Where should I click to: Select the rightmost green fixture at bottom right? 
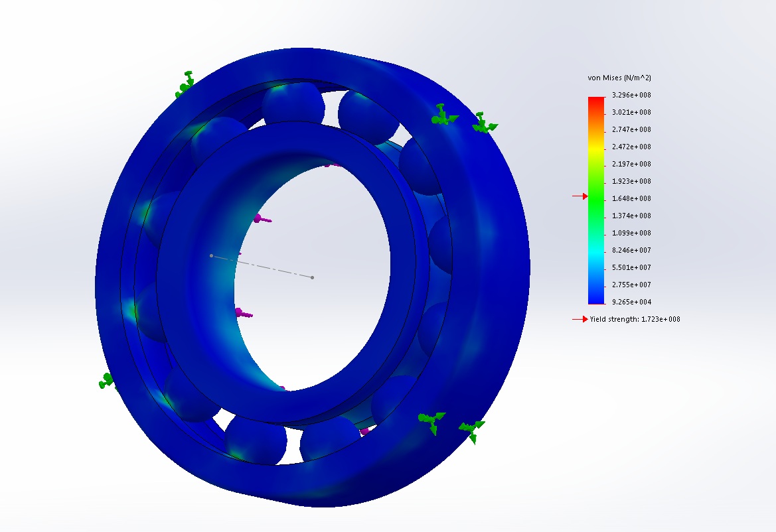[x=472, y=429]
